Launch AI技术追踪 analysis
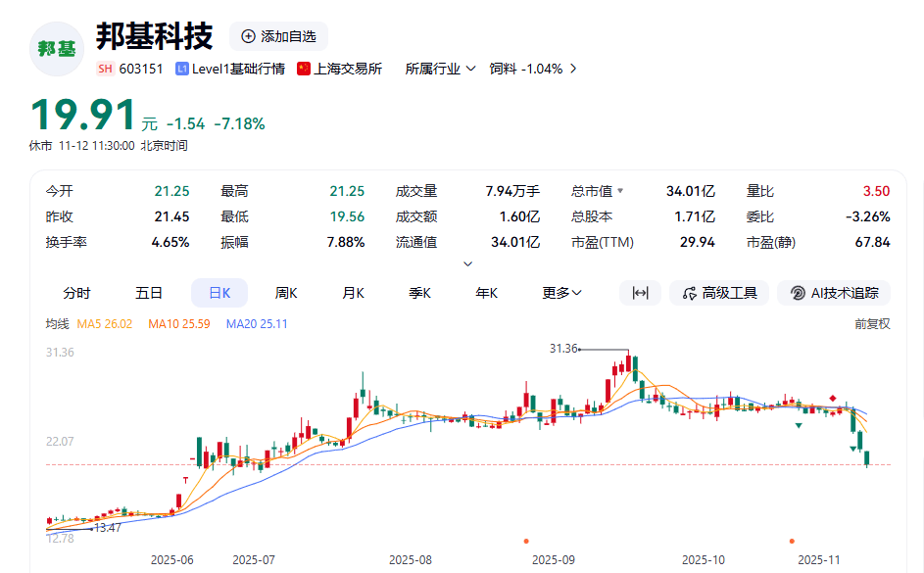 coord(834,293)
